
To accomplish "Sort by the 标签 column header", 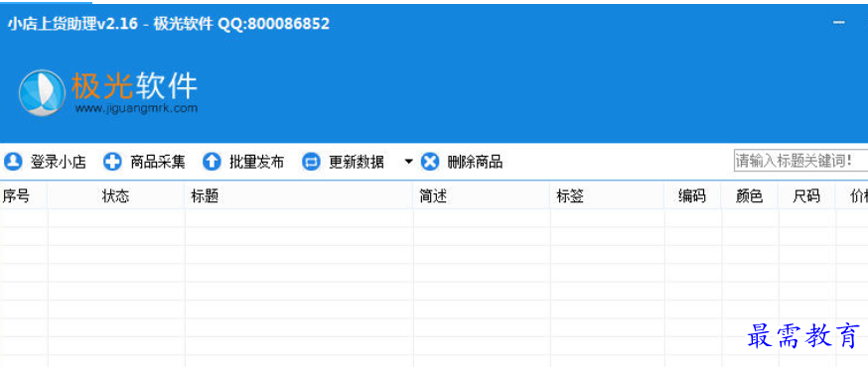I will coord(607,196).
